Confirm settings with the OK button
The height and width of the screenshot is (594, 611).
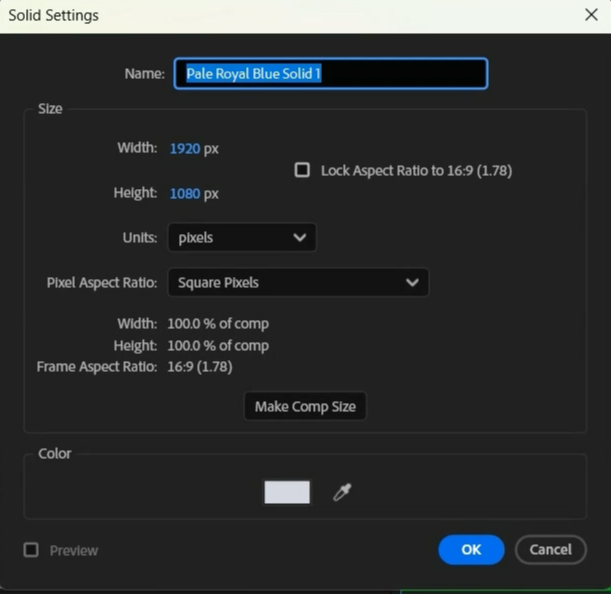(471, 550)
